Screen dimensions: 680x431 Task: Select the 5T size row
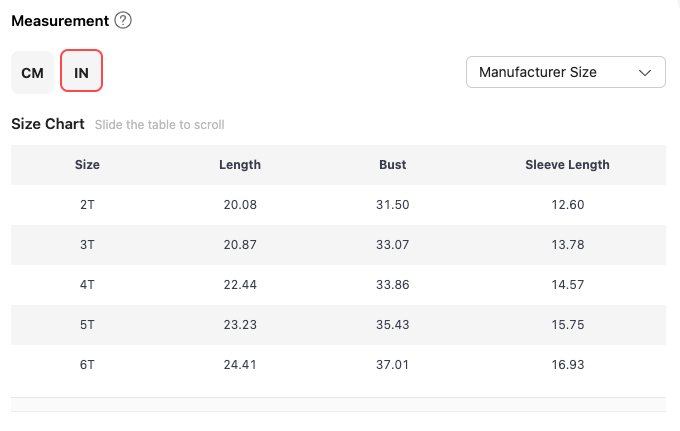tap(87, 325)
